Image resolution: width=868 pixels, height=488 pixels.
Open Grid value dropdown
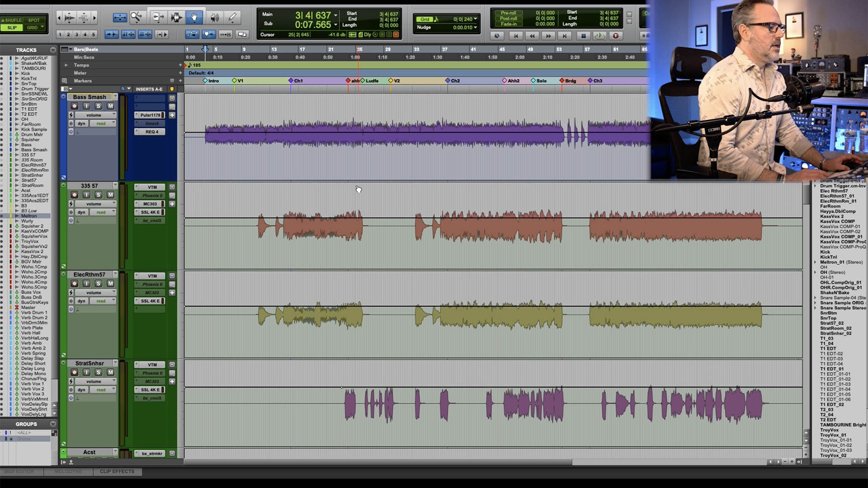[475, 19]
